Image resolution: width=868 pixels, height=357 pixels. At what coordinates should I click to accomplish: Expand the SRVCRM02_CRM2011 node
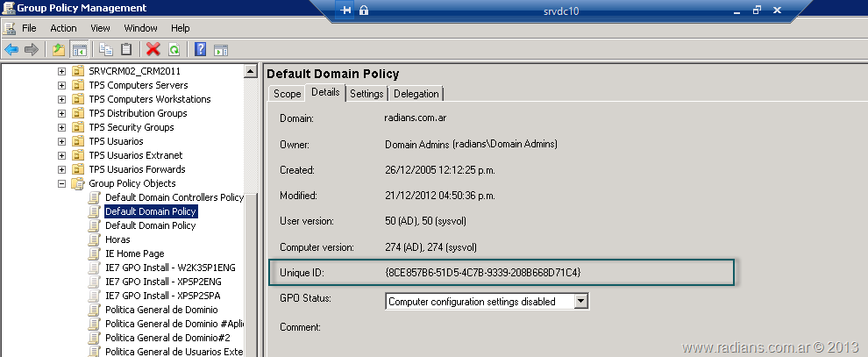62,71
